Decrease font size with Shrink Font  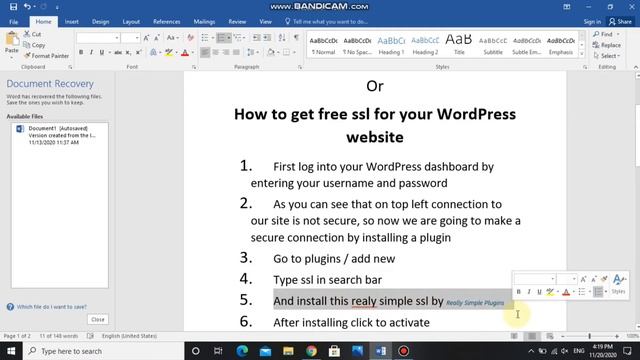coord(157,38)
